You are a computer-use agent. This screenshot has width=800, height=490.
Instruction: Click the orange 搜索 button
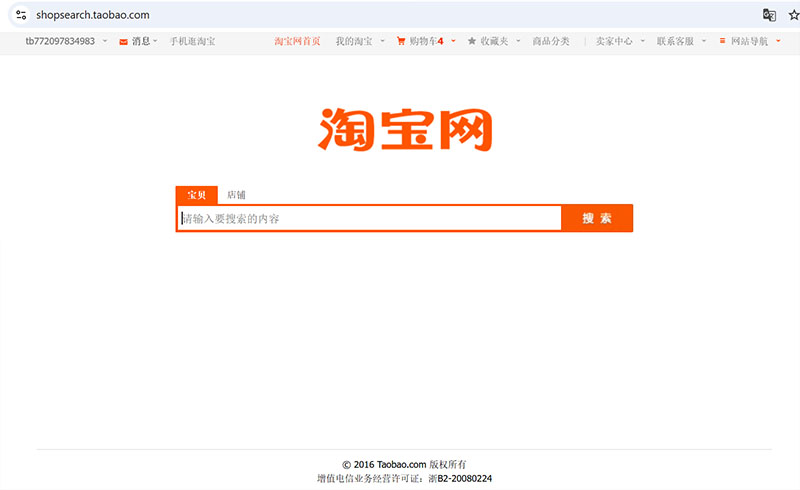point(597,218)
